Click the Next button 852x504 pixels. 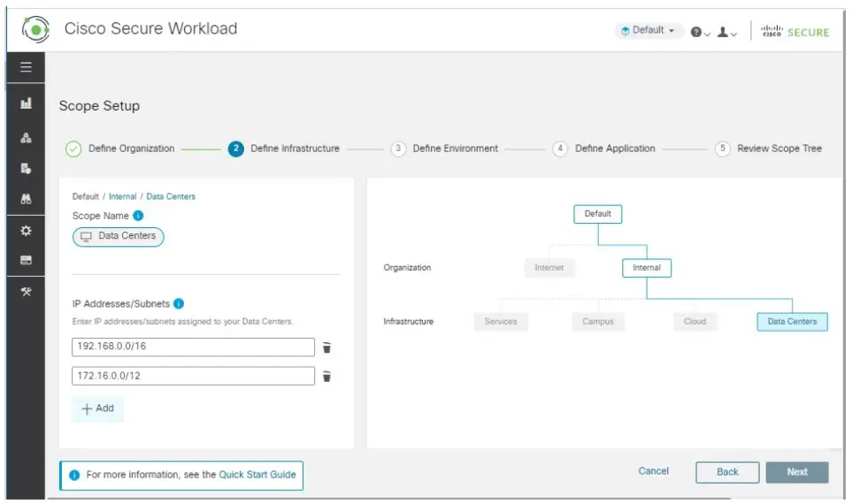coord(796,472)
